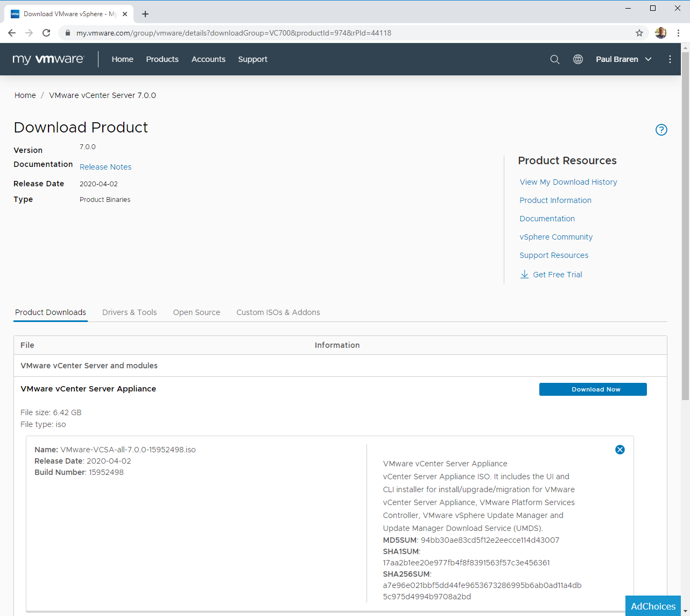
Task: Click the Product Resources heading
Action: pos(567,160)
